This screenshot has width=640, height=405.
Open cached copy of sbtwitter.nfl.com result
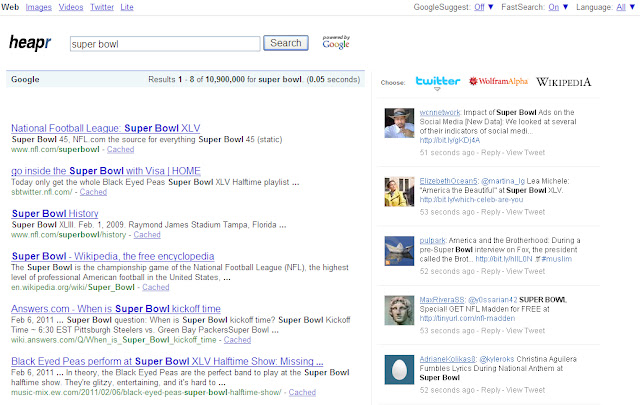pos(93,192)
